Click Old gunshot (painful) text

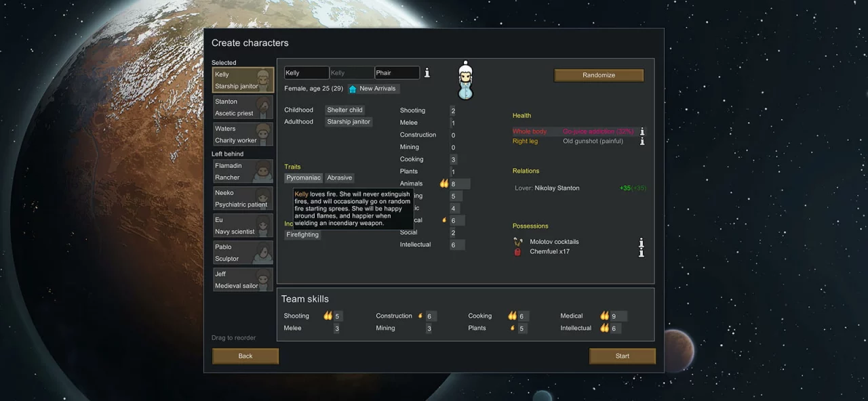pos(593,141)
